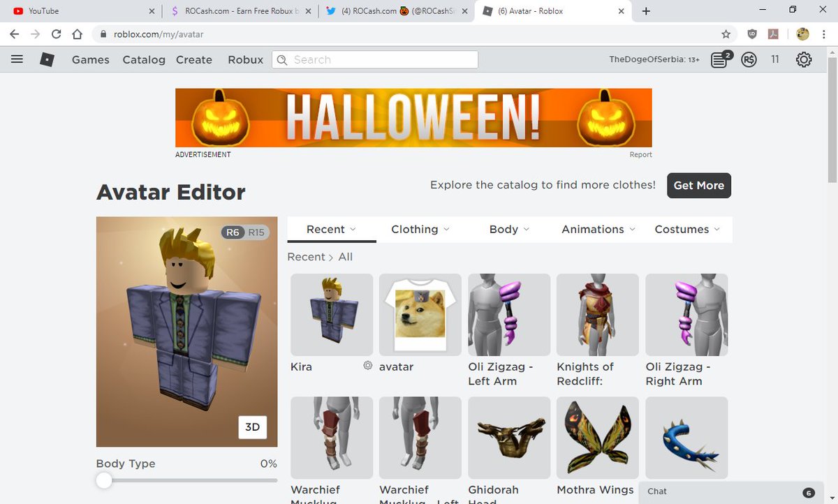Click the Halloween advertisement banner
The image size is (838, 504).
point(413,117)
